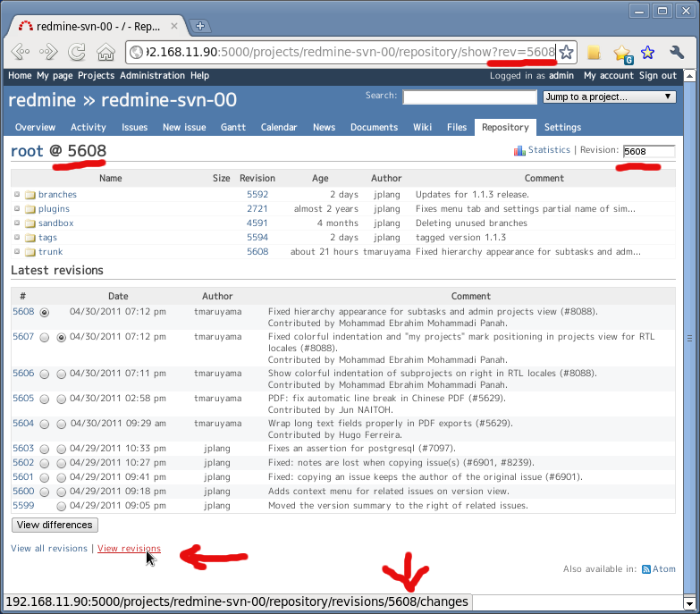Open the 'Jump to a project...' dropdown
Screen dimensions: 700x614
609,97
